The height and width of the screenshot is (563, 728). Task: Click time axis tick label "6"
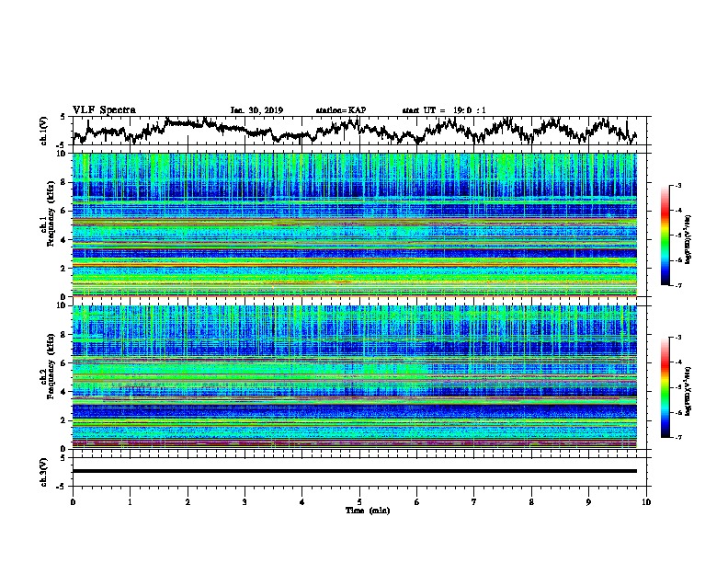[416, 502]
